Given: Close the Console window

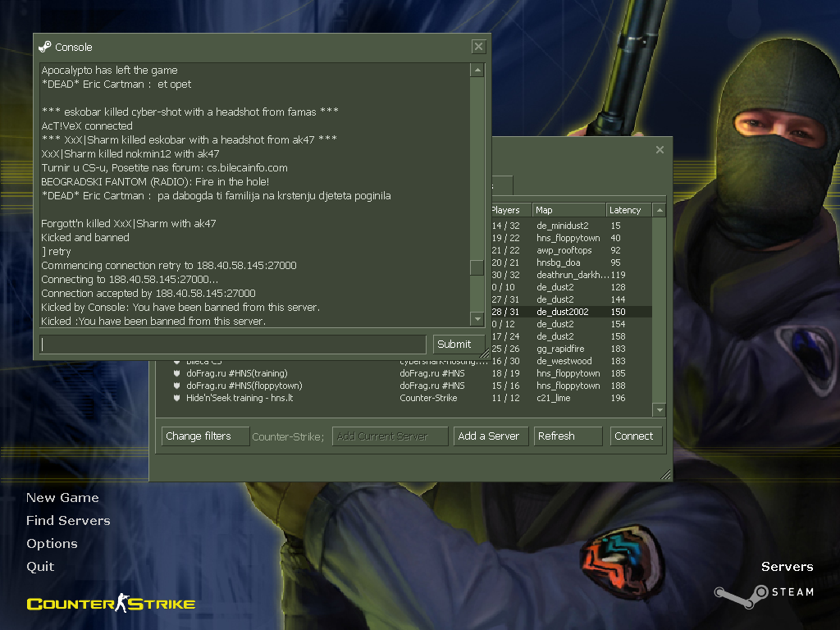Looking at the screenshot, I should 478,47.
